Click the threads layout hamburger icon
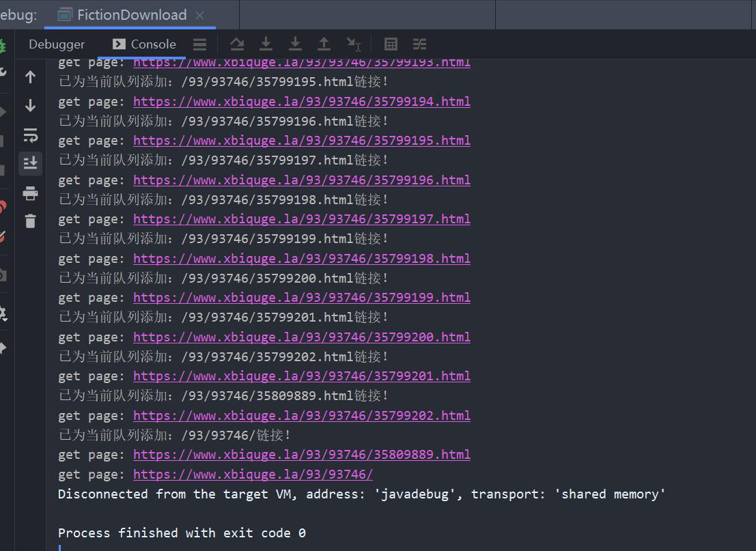The width and height of the screenshot is (756, 551). coord(199,44)
